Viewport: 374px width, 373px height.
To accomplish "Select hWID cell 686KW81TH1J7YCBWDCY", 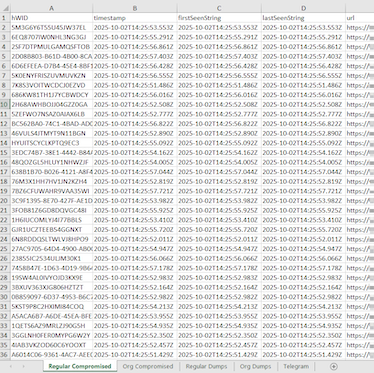I will point(51,95).
